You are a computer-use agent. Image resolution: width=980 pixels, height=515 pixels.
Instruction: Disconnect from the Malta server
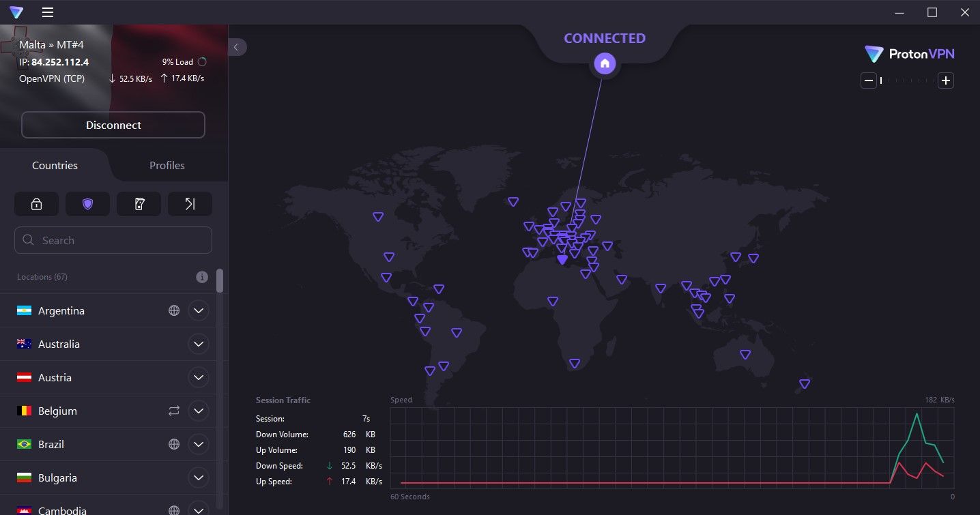click(x=113, y=125)
